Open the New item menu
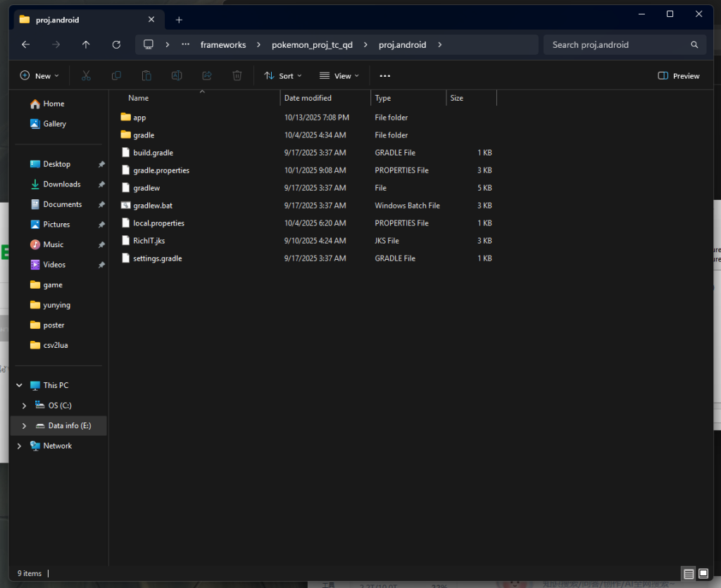Screen dimensions: 721x588 click(39, 75)
